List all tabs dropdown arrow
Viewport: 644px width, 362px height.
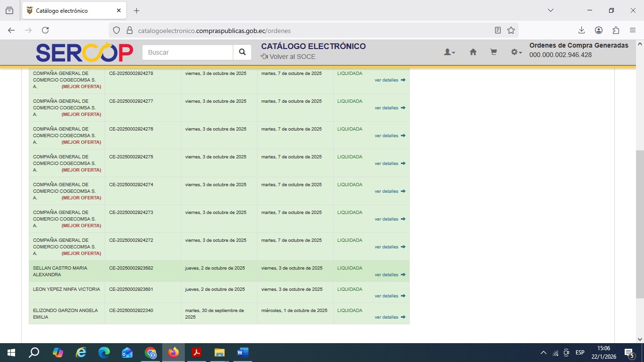point(550,10)
